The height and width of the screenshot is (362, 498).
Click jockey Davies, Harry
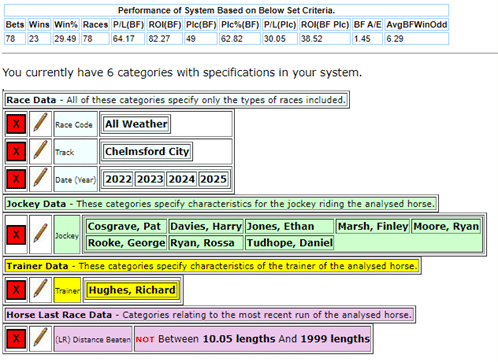click(x=206, y=226)
